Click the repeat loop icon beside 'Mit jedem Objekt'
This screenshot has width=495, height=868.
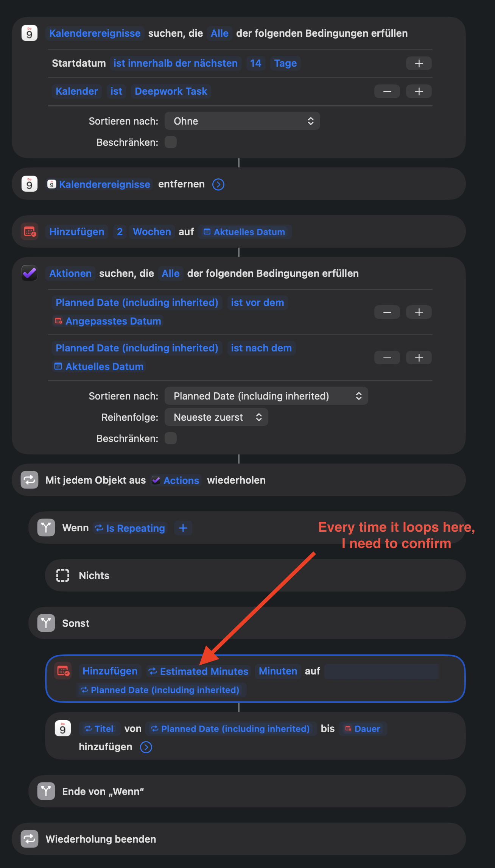tap(30, 480)
